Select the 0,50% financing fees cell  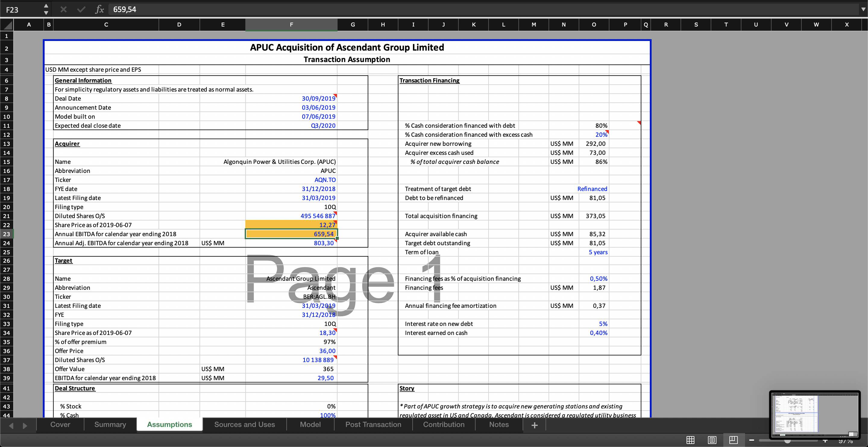pos(594,279)
